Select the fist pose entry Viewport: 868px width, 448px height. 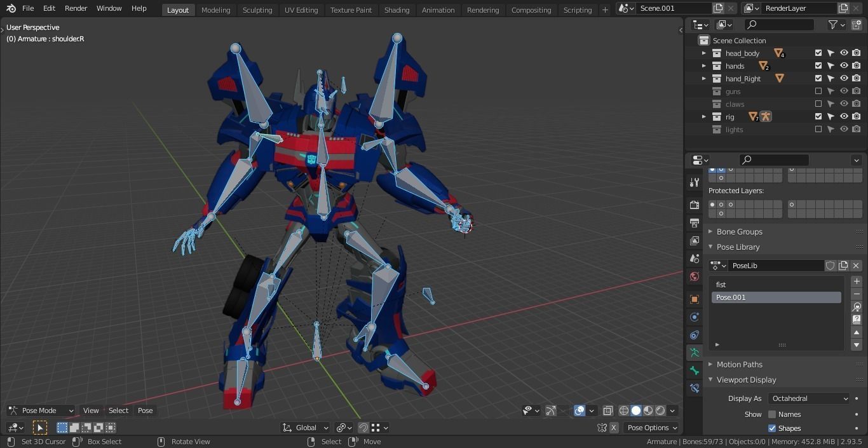tap(776, 285)
